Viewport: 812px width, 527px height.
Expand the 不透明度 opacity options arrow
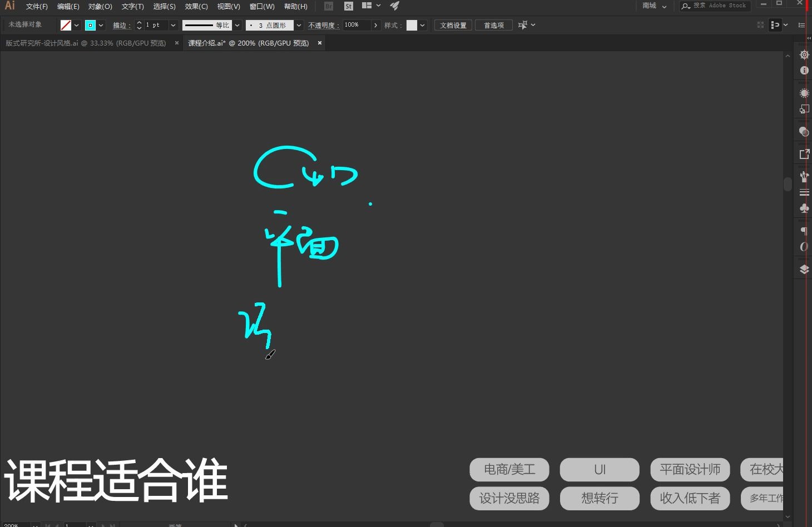coord(376,25)
